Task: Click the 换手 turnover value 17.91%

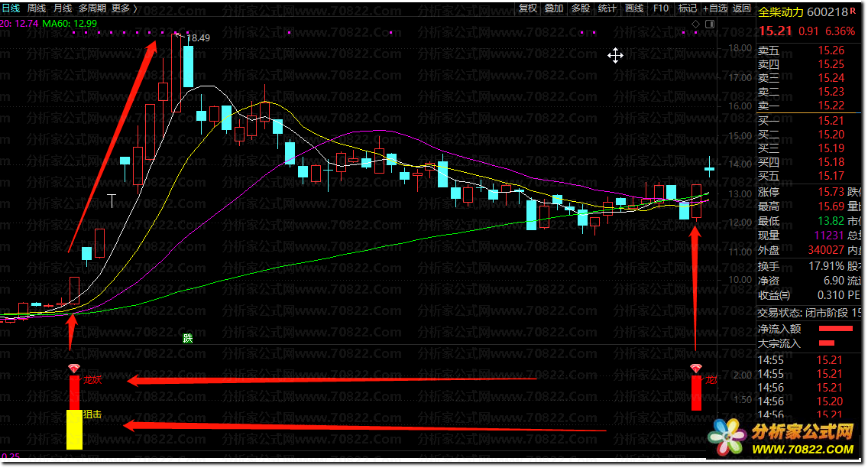Action: pos(827,266)
